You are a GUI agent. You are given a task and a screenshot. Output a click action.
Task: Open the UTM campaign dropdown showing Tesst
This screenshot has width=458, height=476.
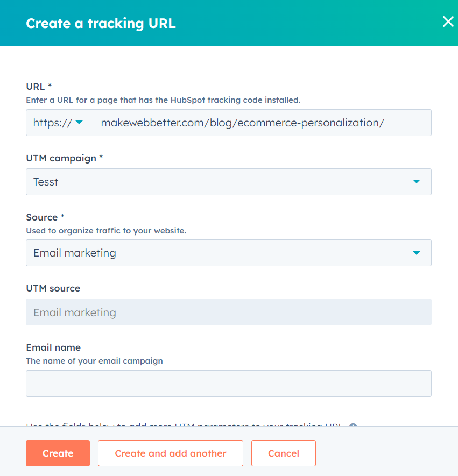(229, 182)
